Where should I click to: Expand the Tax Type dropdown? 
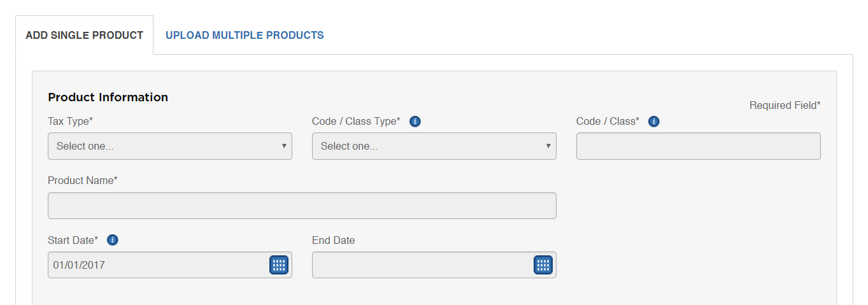click(x=170, y=146)
